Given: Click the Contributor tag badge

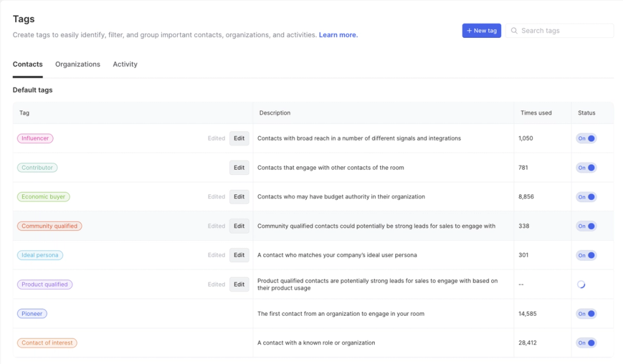Looking at the screenshot, I should pos(37,168).
